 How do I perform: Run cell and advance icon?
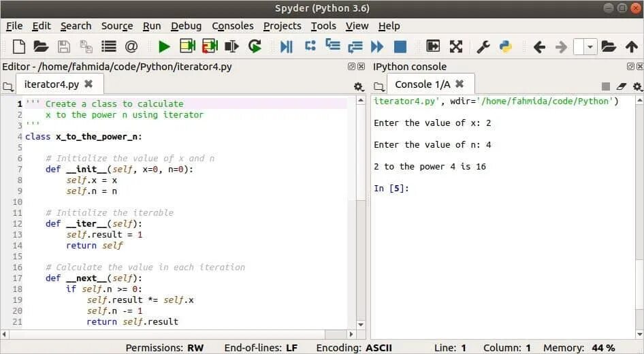210,46
